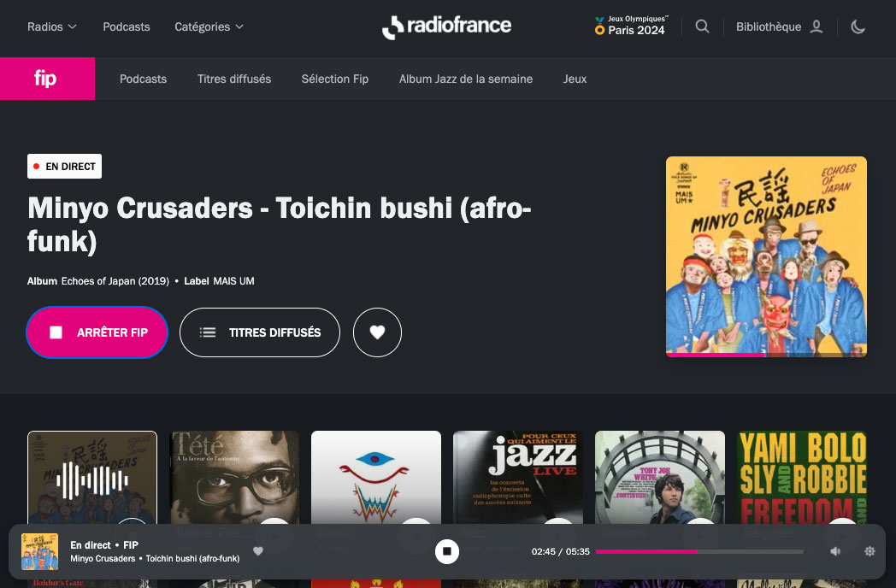Open the Minyo Crusaders large album cover
896x588 pixels.
(x=766, y=256)
